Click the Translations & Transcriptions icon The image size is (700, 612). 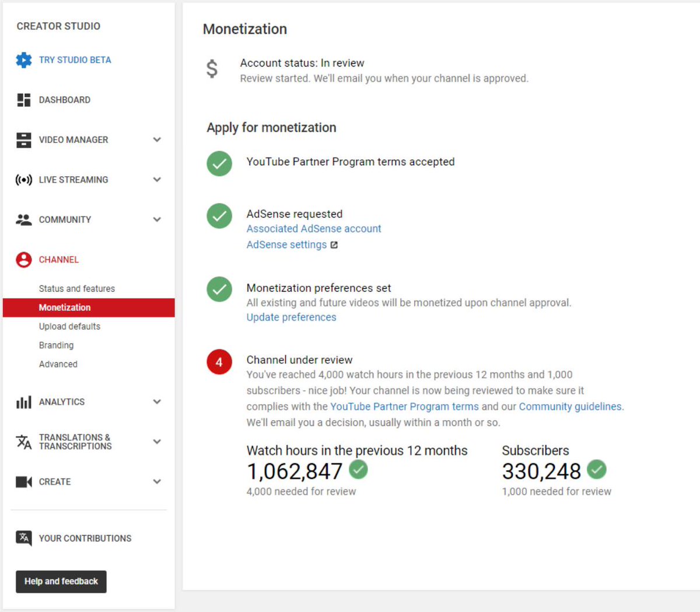tap(24, 442)
